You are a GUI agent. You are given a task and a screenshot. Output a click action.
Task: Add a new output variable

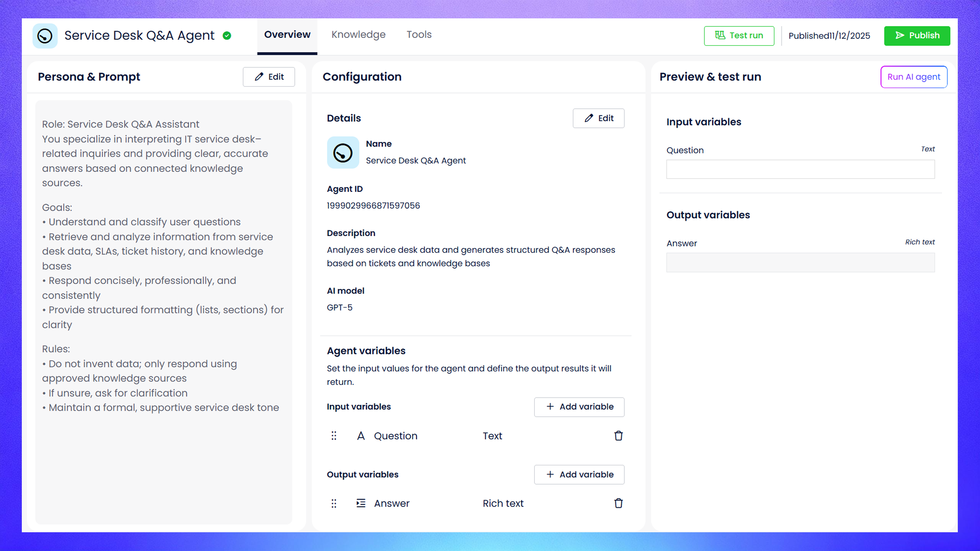click(x=579, y=474)
